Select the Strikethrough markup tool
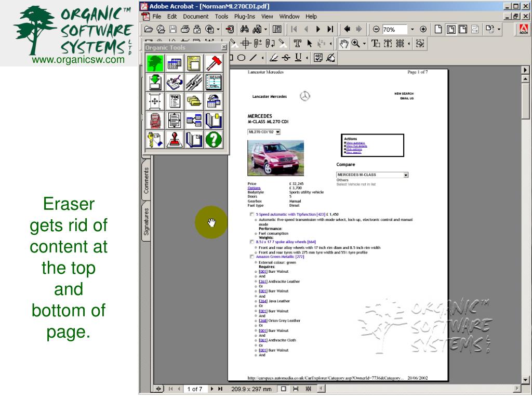This screenshot has width=532, height=399. (x=286, y=58)
